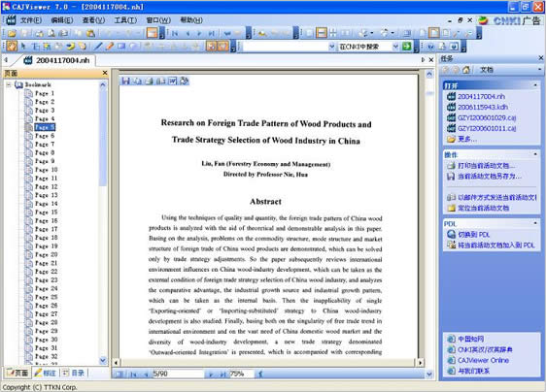Open the 在CNKI中搜索 scope dropdown
This screenshot has width=546, height=392.
(x=395, y=47)
